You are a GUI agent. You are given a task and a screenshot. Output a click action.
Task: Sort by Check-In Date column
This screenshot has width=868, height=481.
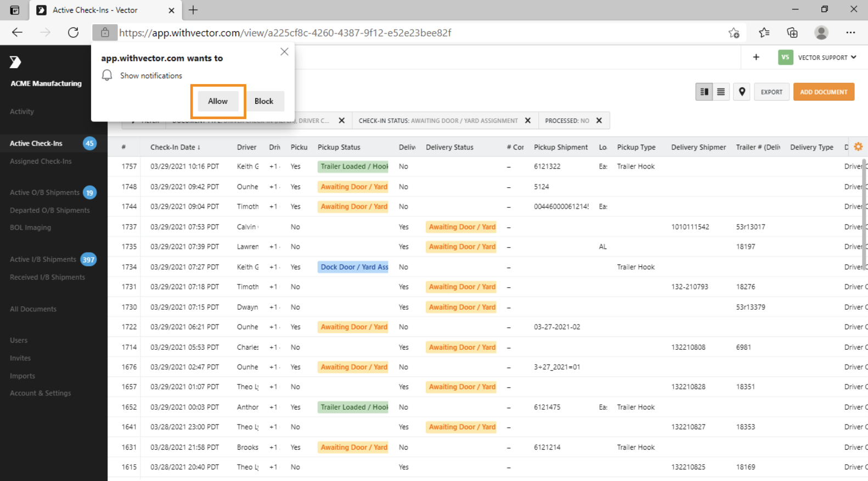click(175, 147)
